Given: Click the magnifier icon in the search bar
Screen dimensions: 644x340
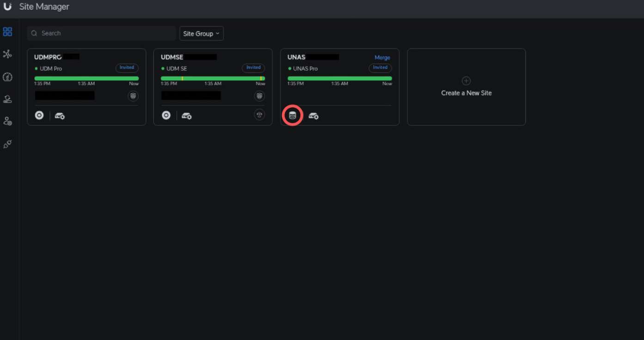Looking at the screenshot, I should tap(34, 33).
